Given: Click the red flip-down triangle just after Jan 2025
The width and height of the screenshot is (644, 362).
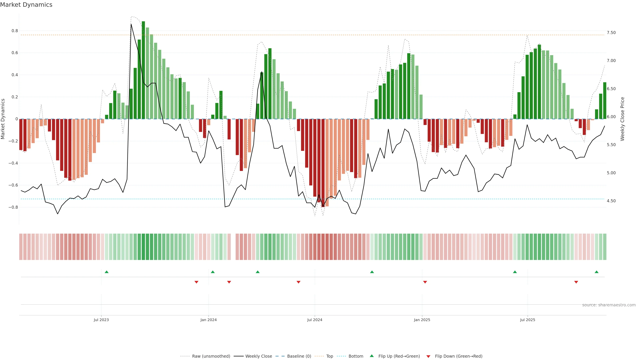Looking at the screenshot, I should (425, 282).
